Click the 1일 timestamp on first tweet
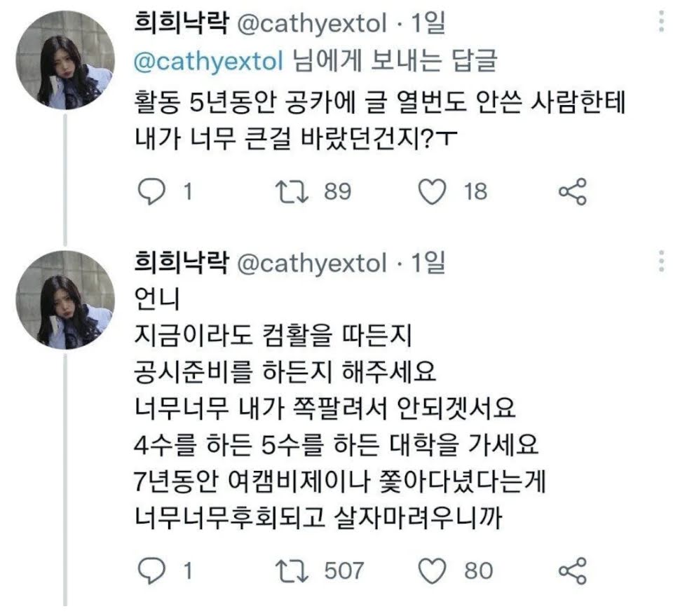The width and height of the screenshot is (673, 616). coord(428,22)
